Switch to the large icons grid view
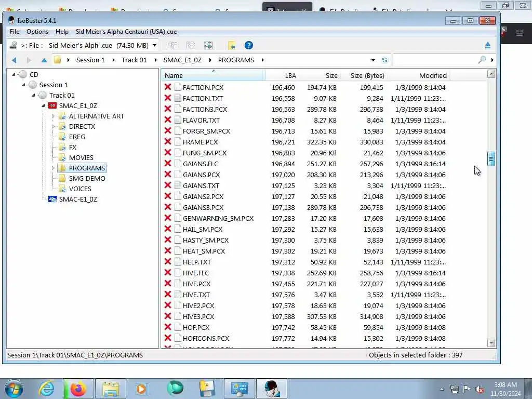532x399 pixels. (x=208, y=45)
